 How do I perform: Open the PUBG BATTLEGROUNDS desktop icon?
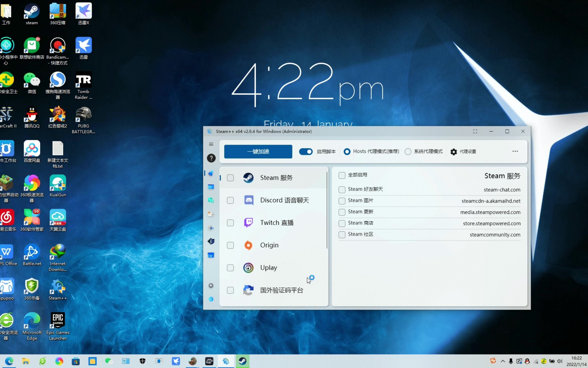[x=83, y=120]
